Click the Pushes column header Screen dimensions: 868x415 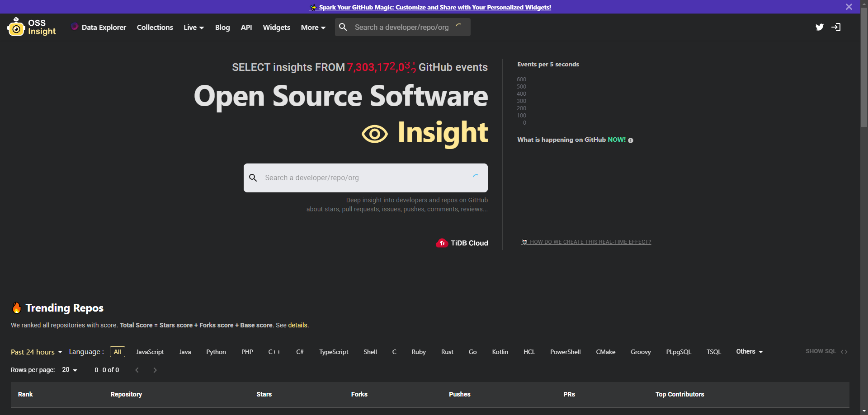pos(460,394)
